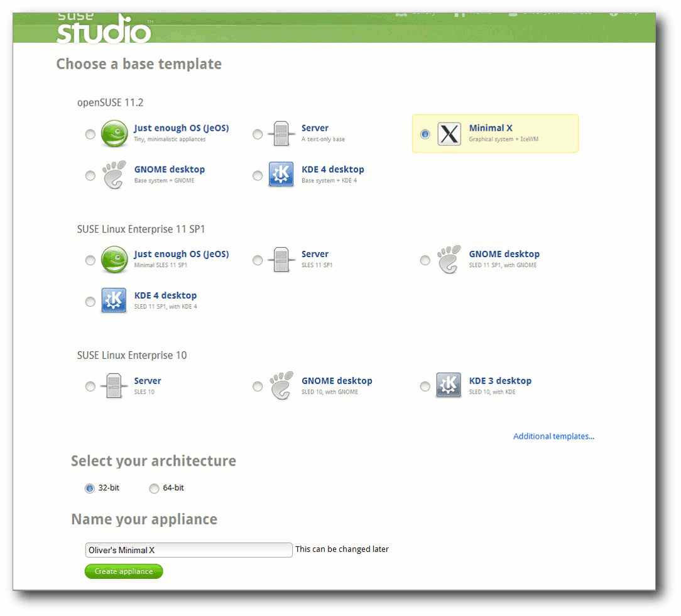681x616 pixels.
Task: Click the Enterprise 11 SP1 Server title
Action: click(315, 254)
